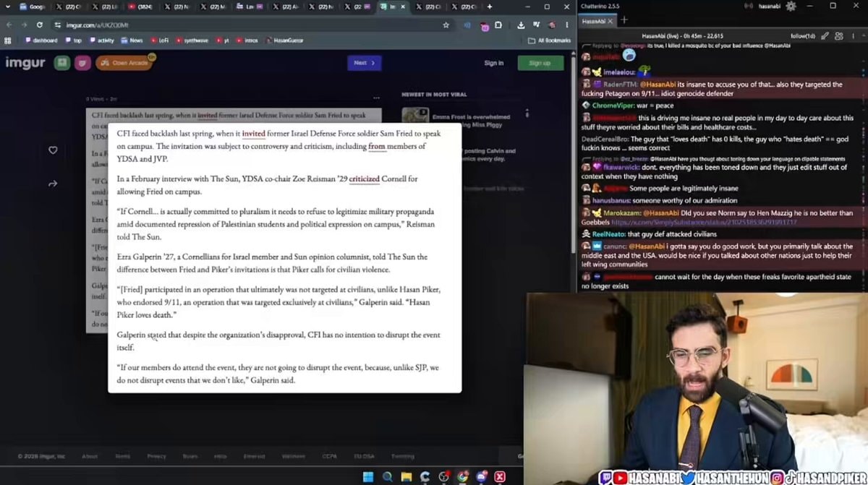This screenshot has height=485, width=868.
Task: Share the post using the arrow icon
Action: tap(53, 184)
